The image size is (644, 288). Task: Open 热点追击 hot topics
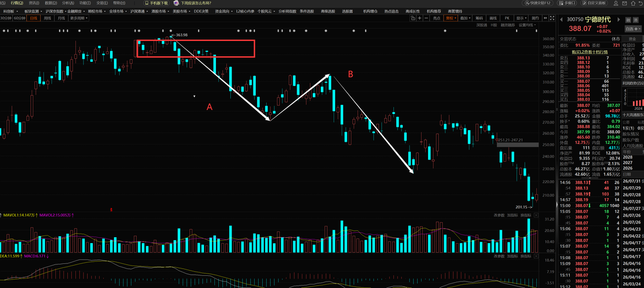(391, 11)
